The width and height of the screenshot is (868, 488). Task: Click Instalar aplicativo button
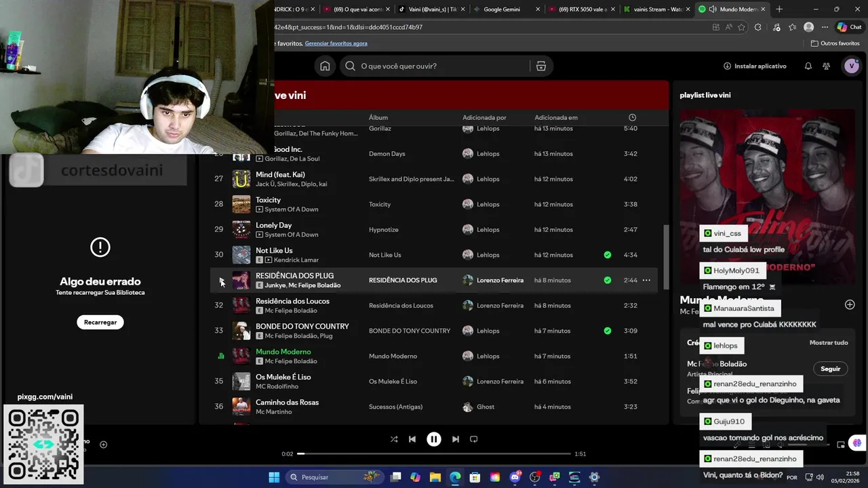pos(755,66)
